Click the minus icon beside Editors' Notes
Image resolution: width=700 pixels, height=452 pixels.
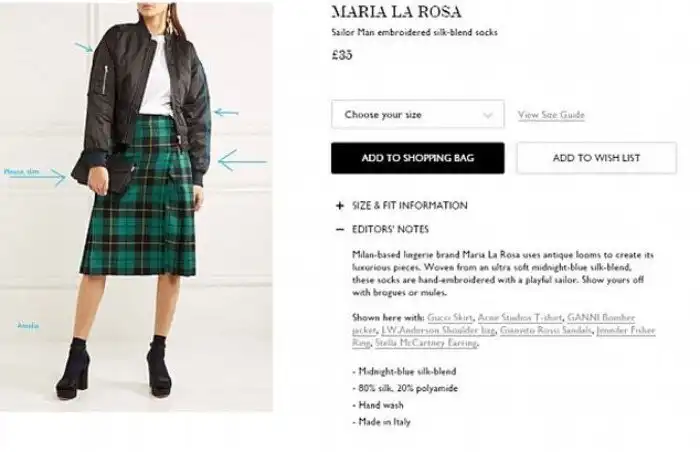[340, 230]
